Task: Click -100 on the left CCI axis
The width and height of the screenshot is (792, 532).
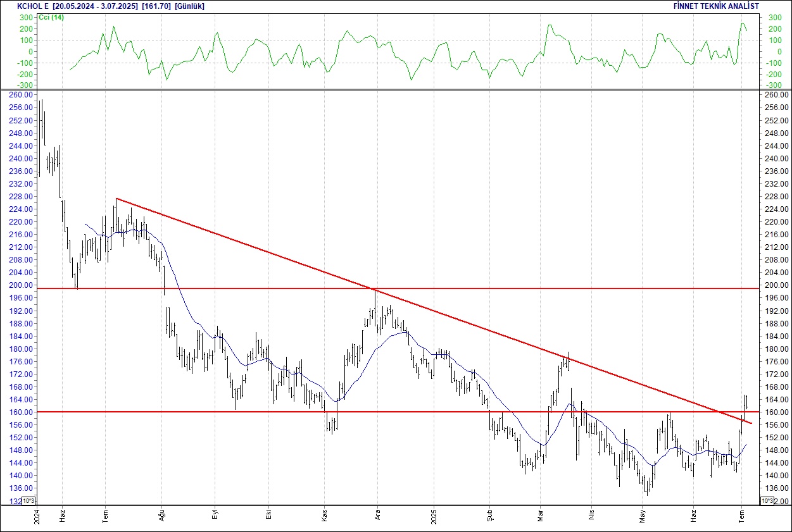Action: [25, 63]
